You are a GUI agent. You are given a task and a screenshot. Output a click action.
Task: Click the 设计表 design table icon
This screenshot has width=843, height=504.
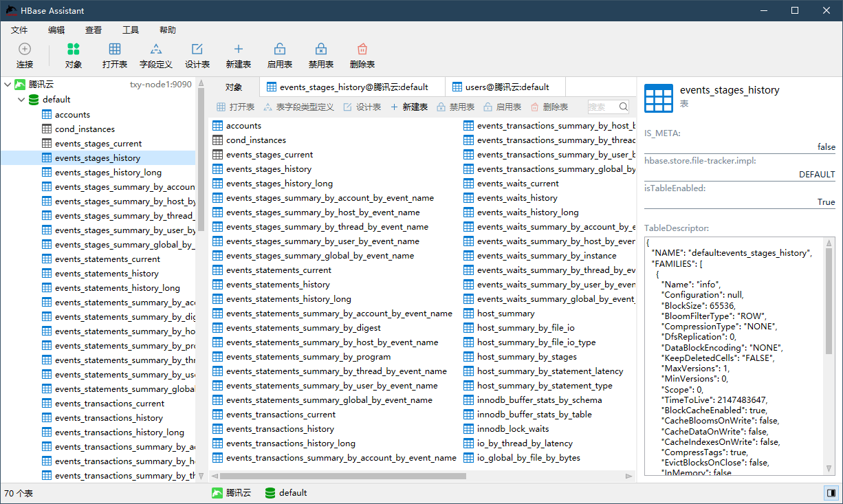click(197, 50)
